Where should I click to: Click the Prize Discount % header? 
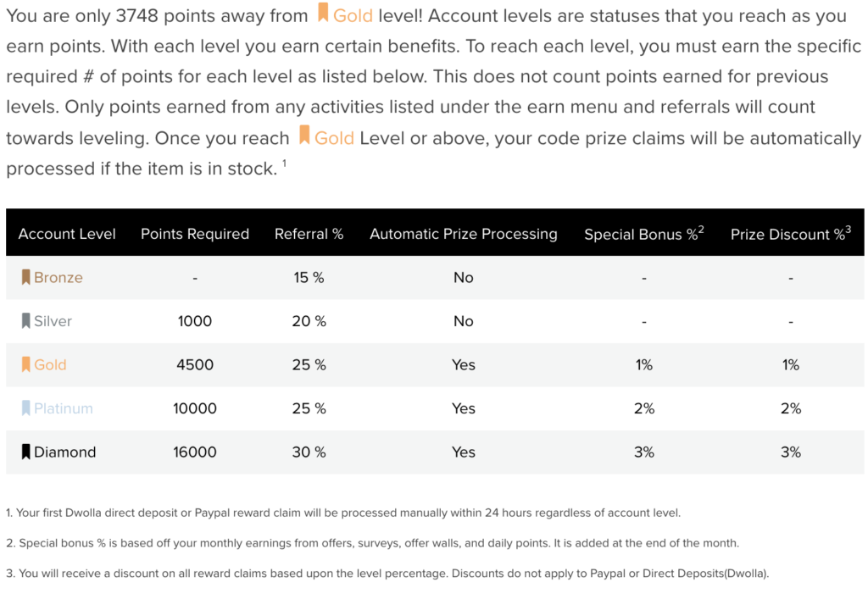[x=791, y=233]
